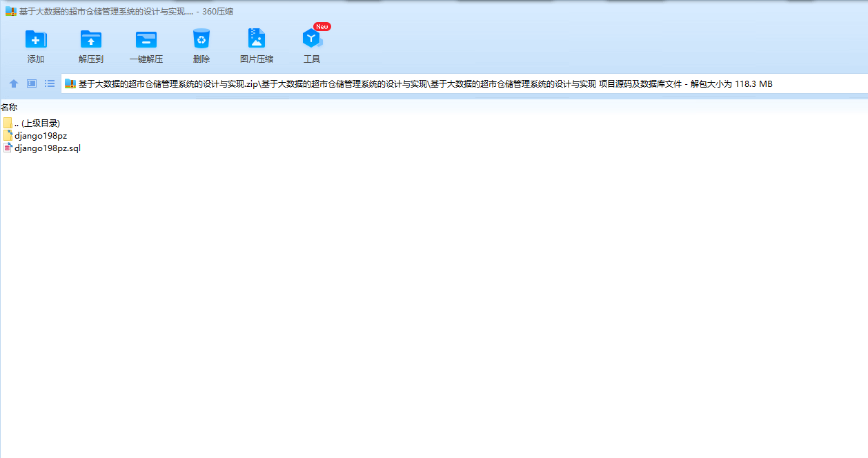Go up one level with the up arrow
Screen dimensions: 868x458
pyautogui.click(x=14, y=83)
